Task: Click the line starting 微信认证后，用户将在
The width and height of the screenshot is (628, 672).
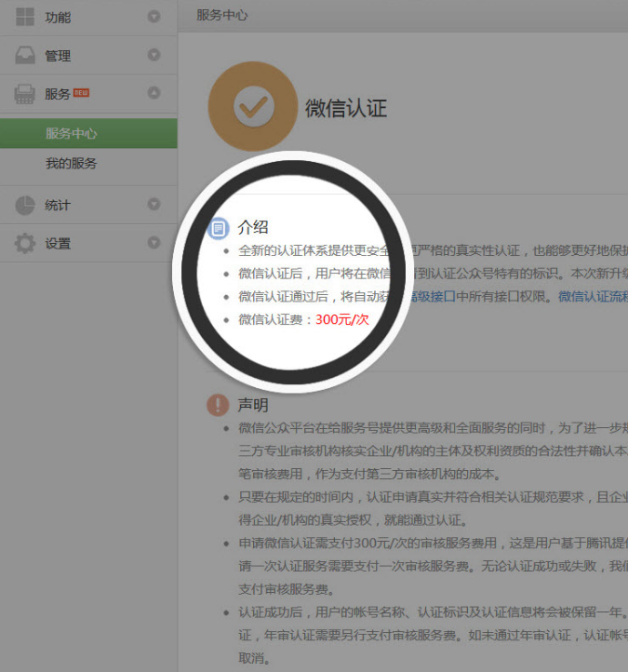Action: click(434, 274)
